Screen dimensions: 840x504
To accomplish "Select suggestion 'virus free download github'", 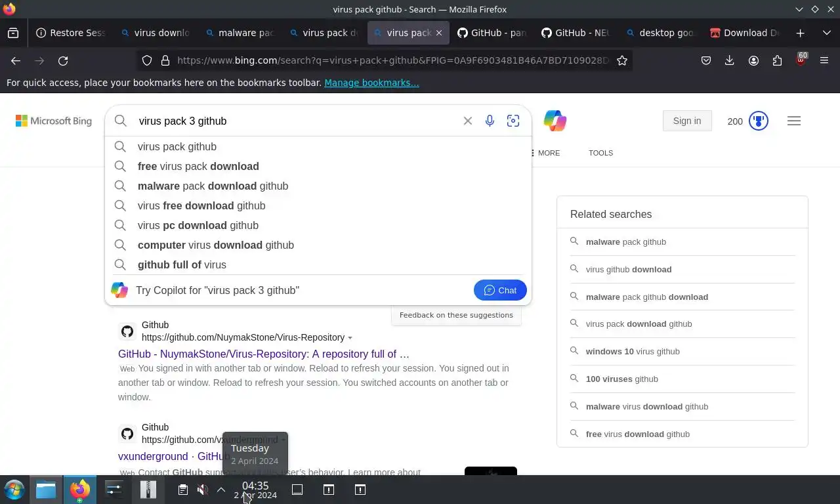I will coord(318,206).
